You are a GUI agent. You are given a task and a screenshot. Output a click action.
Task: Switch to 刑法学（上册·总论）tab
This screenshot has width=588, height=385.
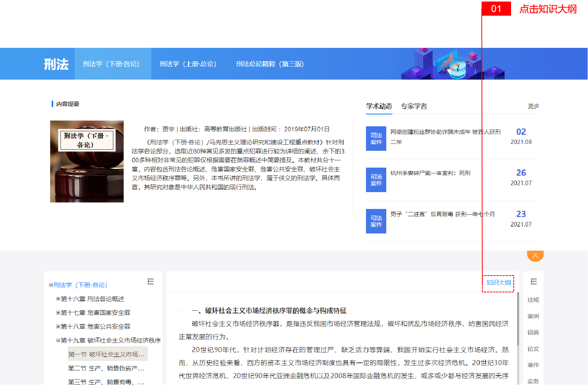tap(188, 64)
